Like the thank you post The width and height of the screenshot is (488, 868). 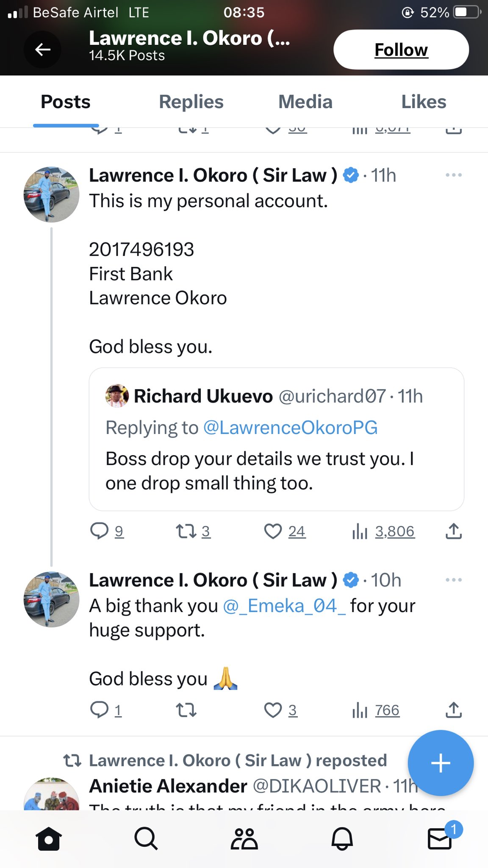pos(273,710)
